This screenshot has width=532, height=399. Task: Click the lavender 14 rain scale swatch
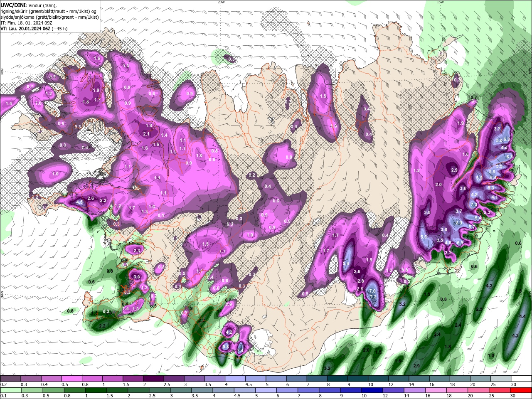(x=414, y=390)
